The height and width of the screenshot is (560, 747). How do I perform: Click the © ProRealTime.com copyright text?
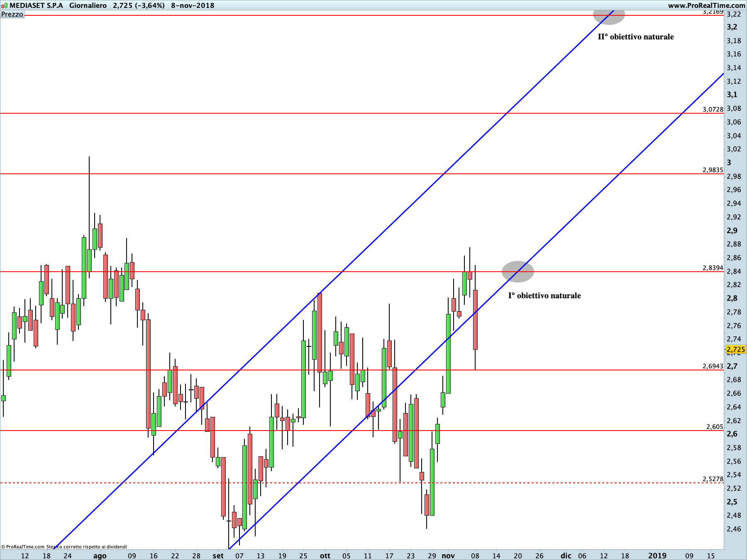click(x=23, y=547)
